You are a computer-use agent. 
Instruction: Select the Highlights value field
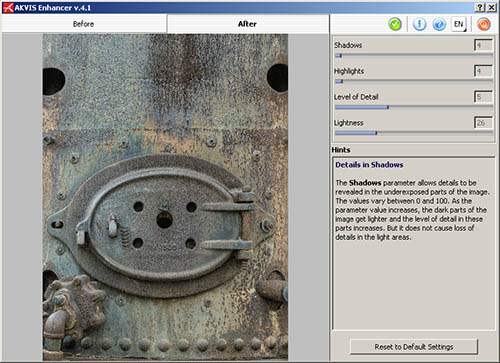pyautogui.click(x=483, y=71)
